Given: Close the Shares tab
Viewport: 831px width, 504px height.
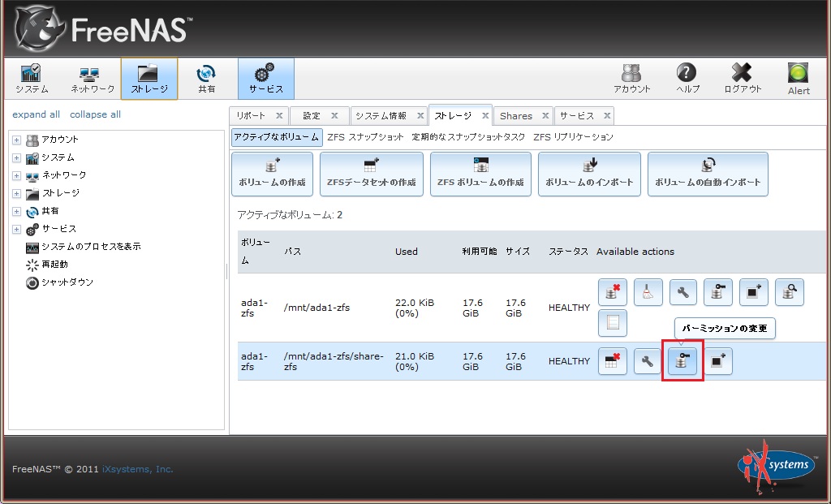Looking at the screenshot, I should point(545,115).
